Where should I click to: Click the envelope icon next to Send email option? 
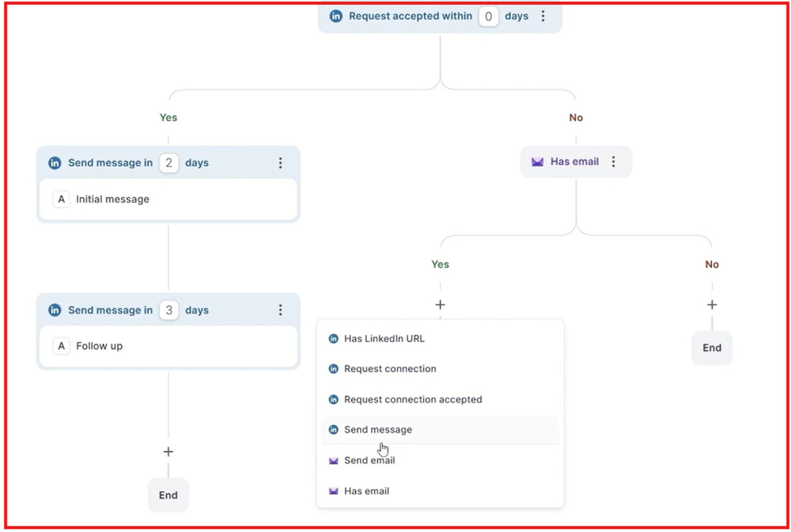(333, 460)
